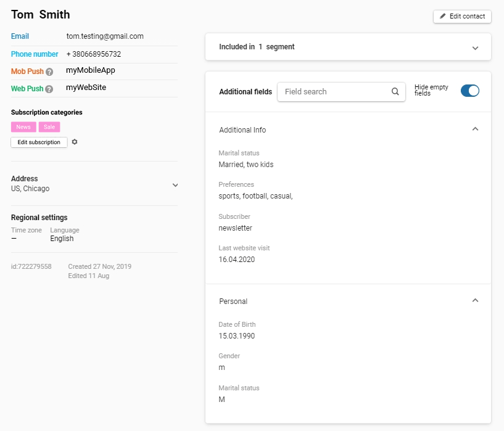
Task: Click the Mob Push help question icon
Action: pyautogui.click(x=49, y=72)
